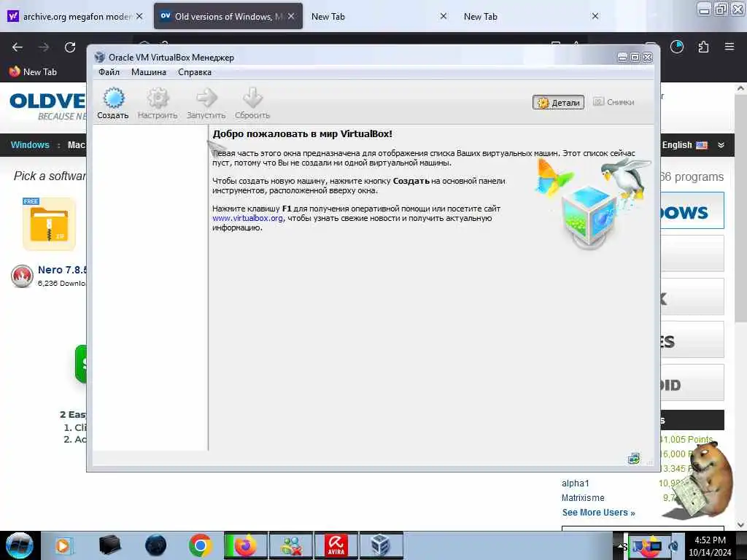Open the media player taskbar icon
747x560 pixels.
coord(63,545)
